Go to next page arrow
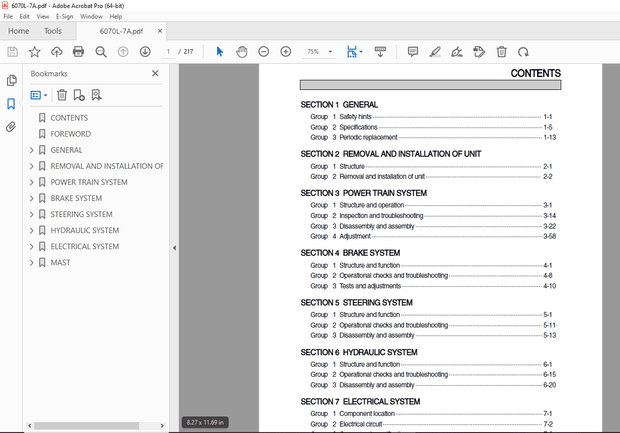Viewport: 620px width, 433px height. coord(145,52)
